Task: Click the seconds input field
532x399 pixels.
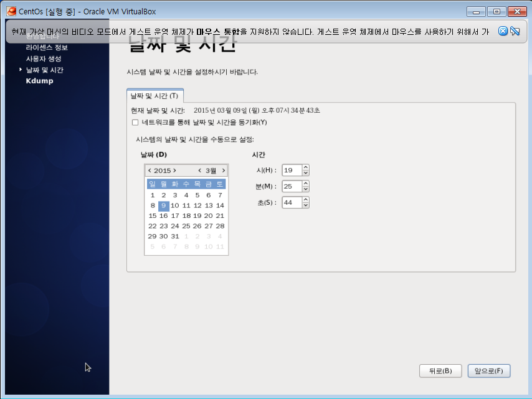Action: click(x=292, y=202)
